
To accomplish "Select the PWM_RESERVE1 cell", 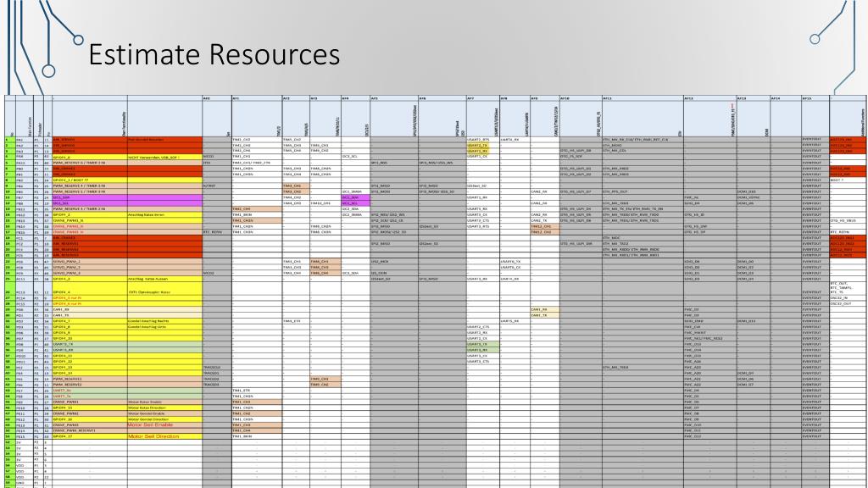I will (90, 379).
